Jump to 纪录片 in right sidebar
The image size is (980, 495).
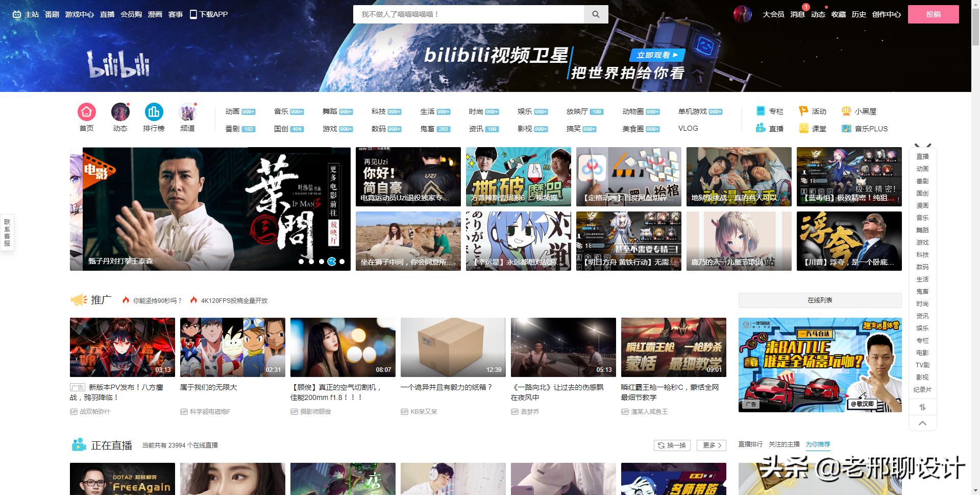tap(922, 389)
